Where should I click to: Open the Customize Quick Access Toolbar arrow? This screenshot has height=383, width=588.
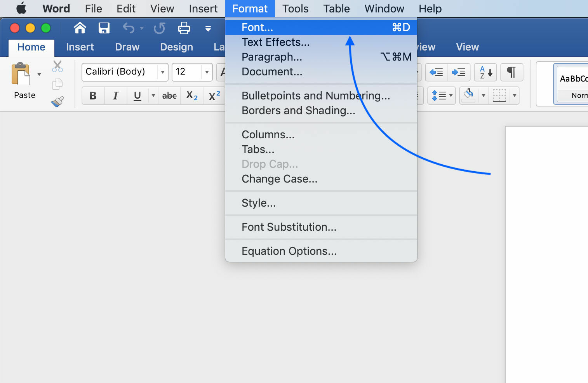coord(208,28)
